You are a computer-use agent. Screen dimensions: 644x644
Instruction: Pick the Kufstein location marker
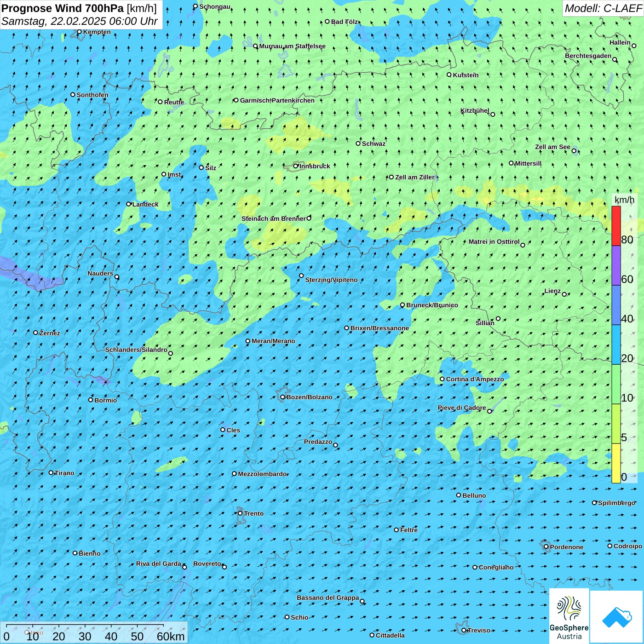click(449, 75)
